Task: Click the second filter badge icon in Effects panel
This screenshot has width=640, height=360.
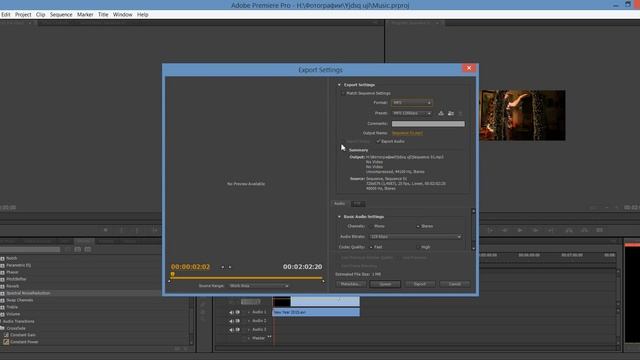Action: 88,249
